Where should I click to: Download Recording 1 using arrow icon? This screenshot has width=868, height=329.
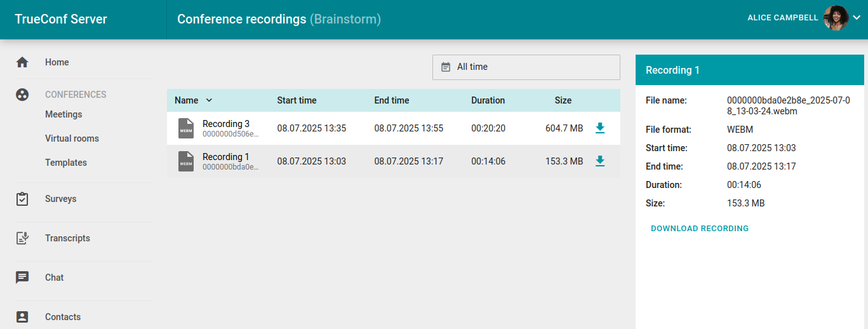tap(600, 161)
